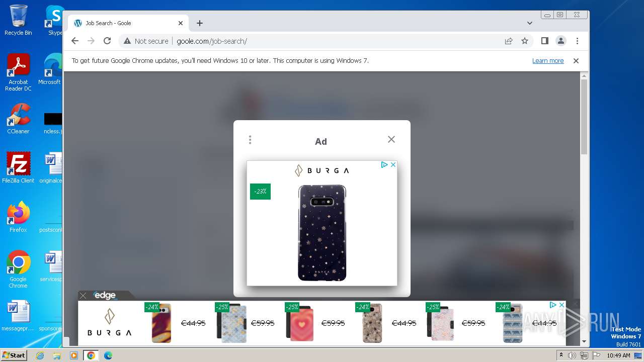The height and width of the screenshot is (362, 644).
Task: Open the elephant pattern -24% case
Action: tap(513, 323)
